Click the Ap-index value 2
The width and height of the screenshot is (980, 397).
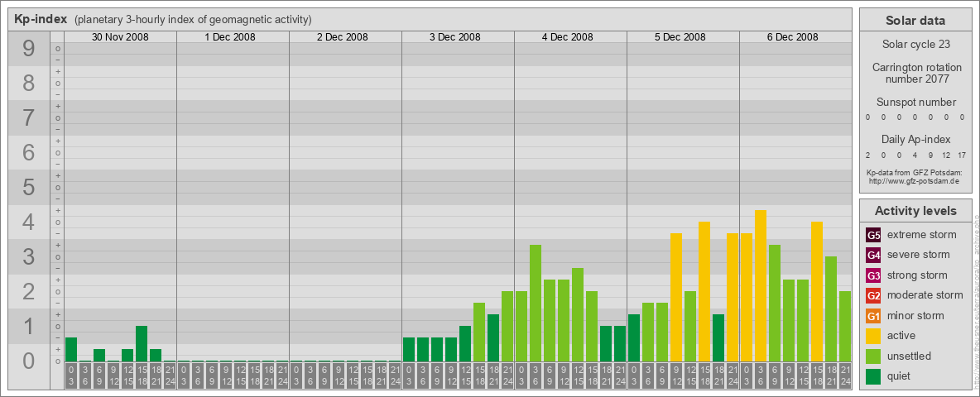tap(868, 155)
